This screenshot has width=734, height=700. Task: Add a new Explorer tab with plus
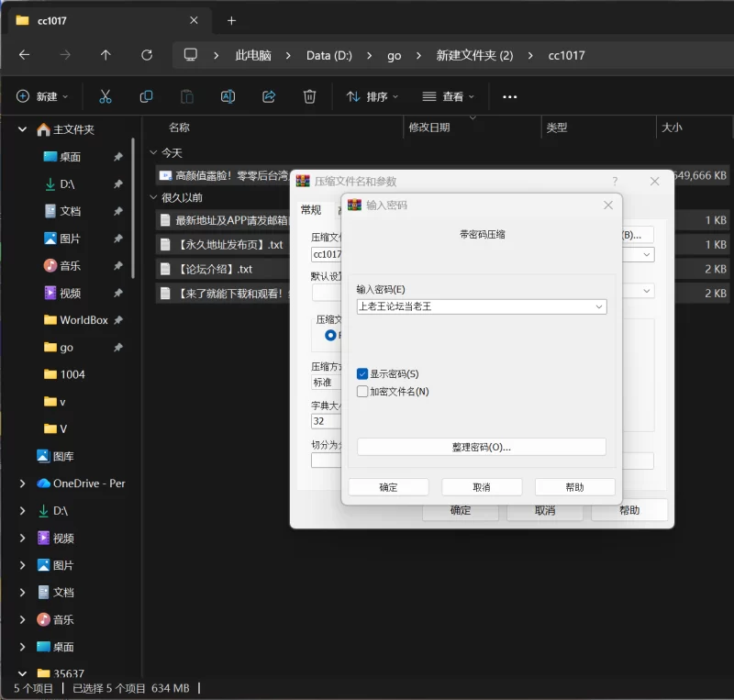[x=231, y=20]
